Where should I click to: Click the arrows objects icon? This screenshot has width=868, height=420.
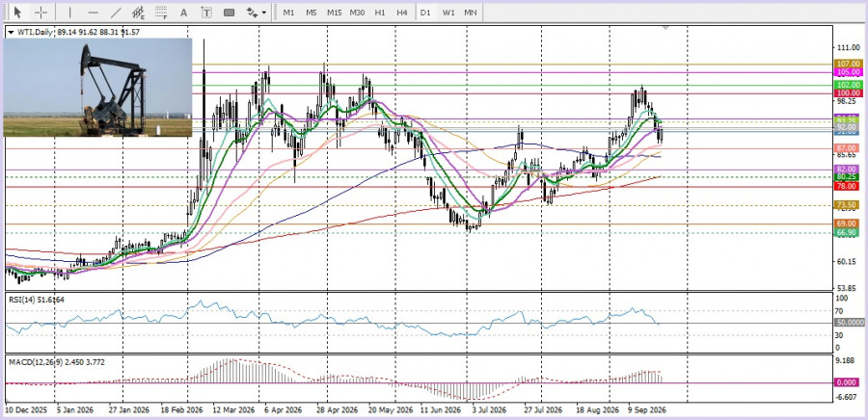pos(252,13)
